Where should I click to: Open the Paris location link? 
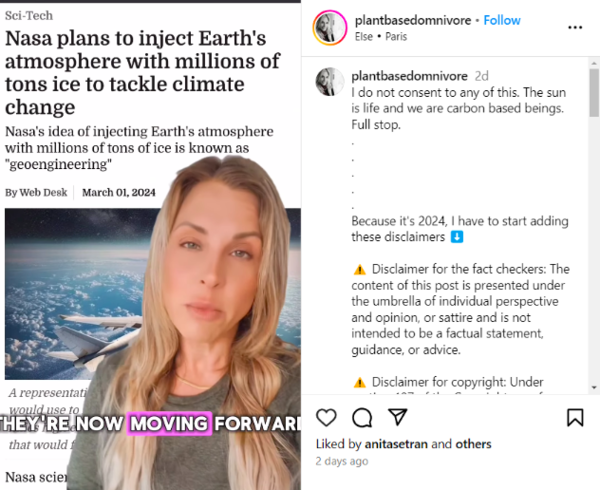click(396, 37)
